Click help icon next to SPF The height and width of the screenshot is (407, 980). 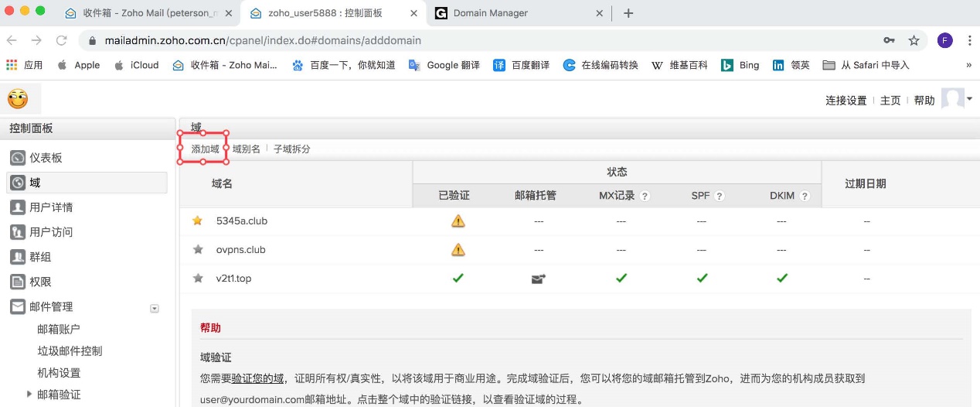click(720, 197)
